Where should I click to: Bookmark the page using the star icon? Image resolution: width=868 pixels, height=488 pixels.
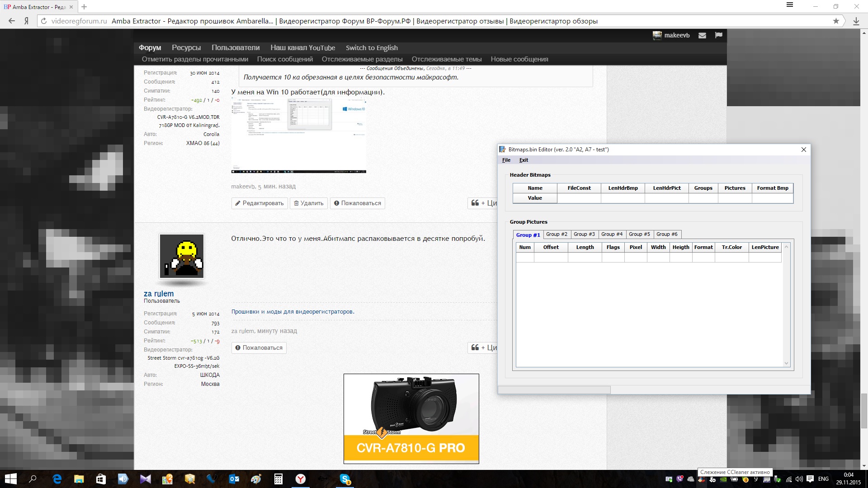coord(836,21)
